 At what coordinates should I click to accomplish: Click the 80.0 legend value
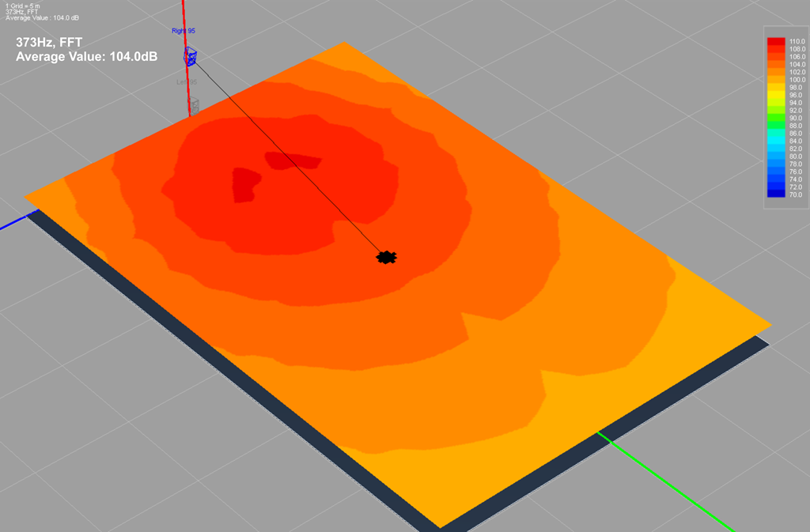(797, 157)
